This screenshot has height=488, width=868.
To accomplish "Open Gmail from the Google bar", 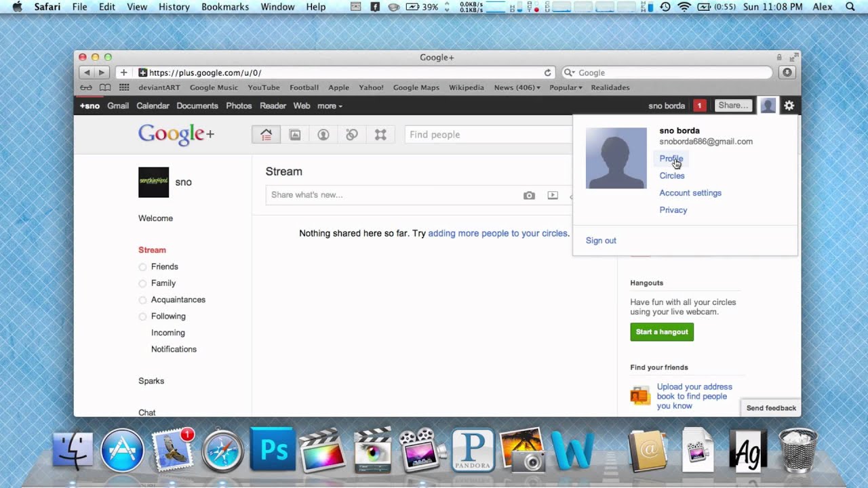I will click(x=118, y=106).
